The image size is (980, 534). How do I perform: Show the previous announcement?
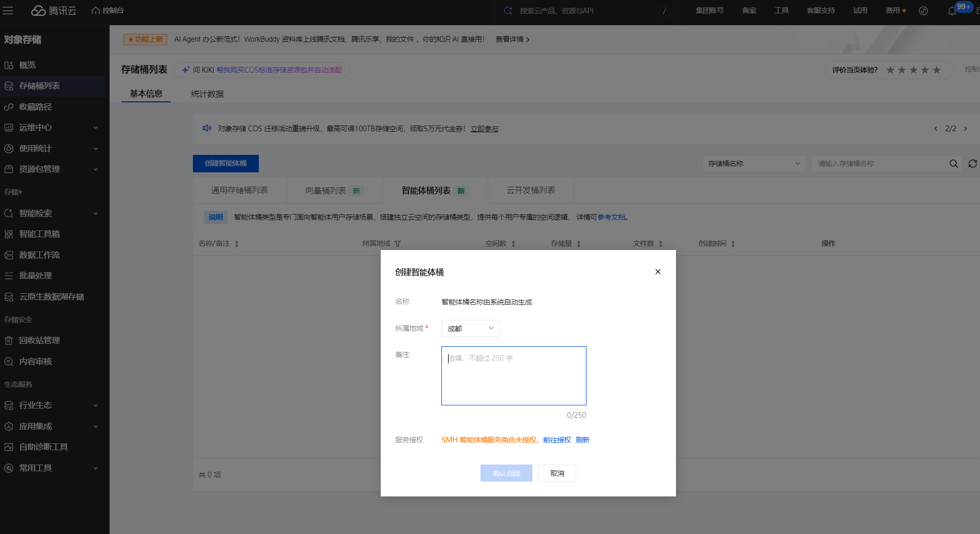pyautogui.click(x=936, y=129)
